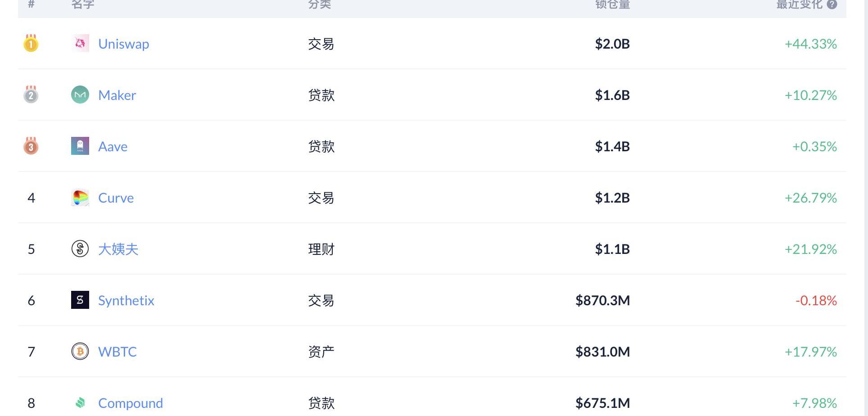Click the silver second-place medal icon
This screenshot has width=868, height=416.
click(x=31, y=95)
